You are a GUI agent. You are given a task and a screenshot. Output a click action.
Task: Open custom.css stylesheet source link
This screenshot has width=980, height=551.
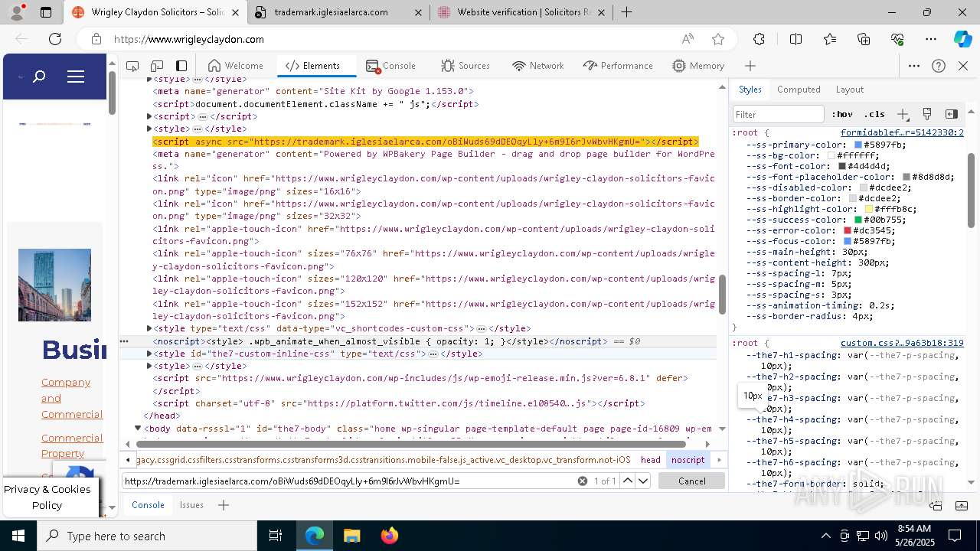coord(902,344)
